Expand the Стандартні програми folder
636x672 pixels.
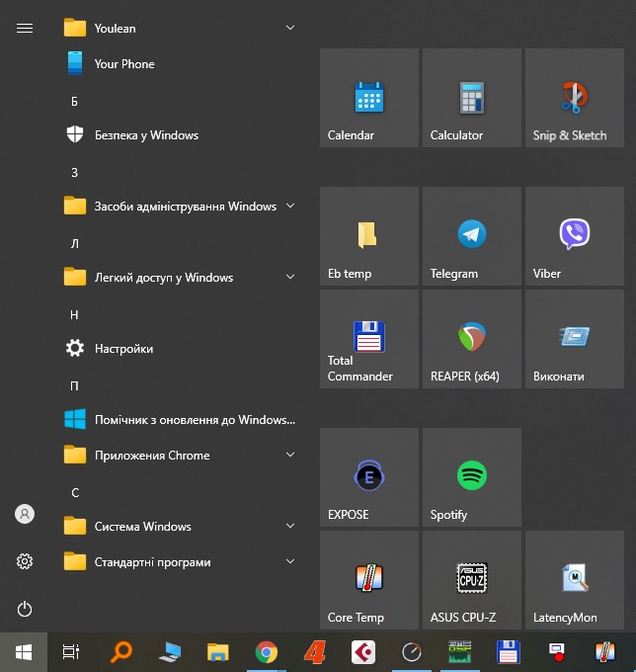(x=180, y=562)
